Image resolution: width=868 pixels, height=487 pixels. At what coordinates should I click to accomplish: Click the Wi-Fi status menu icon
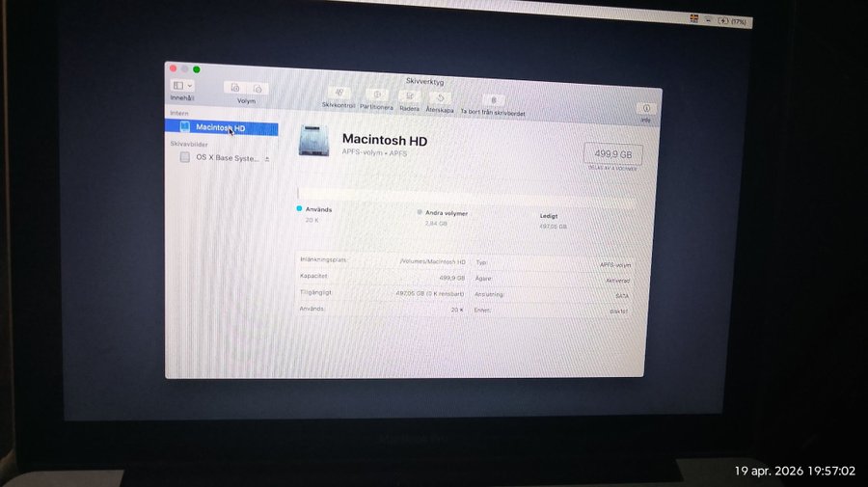coord(709,19)
